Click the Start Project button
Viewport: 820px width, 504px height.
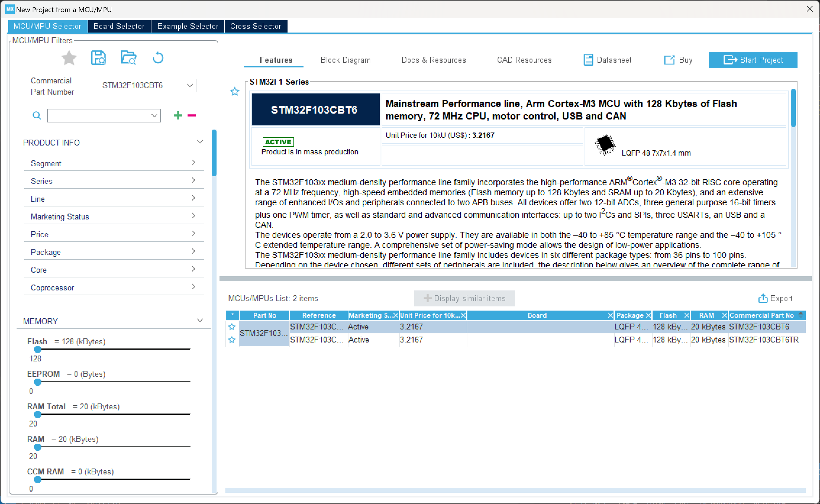[753, 60]
